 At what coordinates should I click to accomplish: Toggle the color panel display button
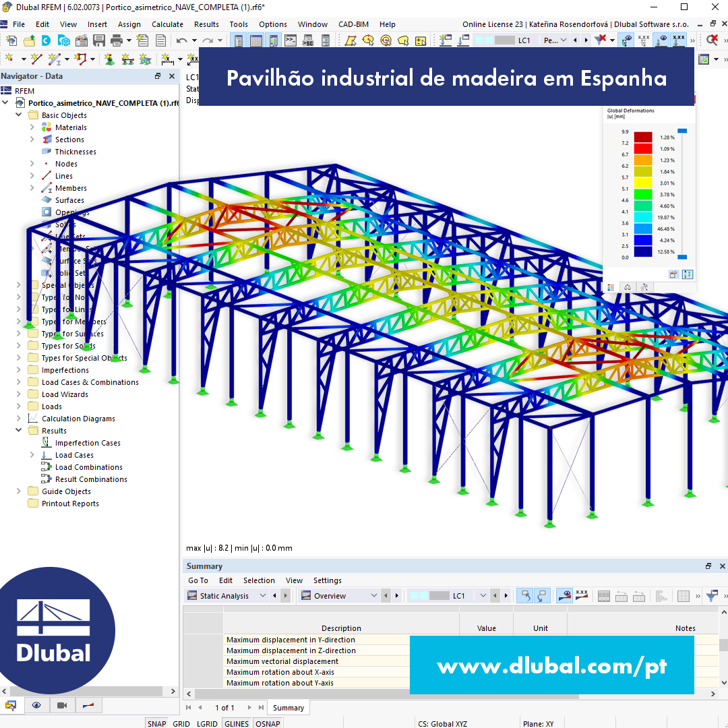click(x=273, y=41)
